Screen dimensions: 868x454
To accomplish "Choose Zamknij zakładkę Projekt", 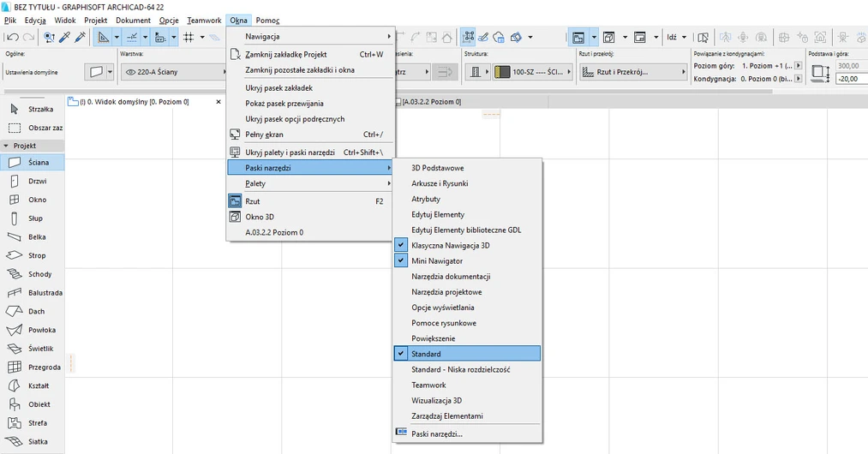I will click(310, 54).
